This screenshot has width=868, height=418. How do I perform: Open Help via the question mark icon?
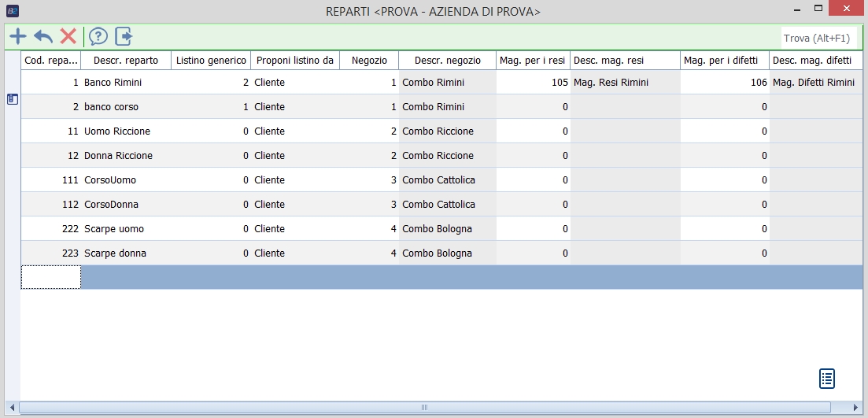(x=98, y=36)
